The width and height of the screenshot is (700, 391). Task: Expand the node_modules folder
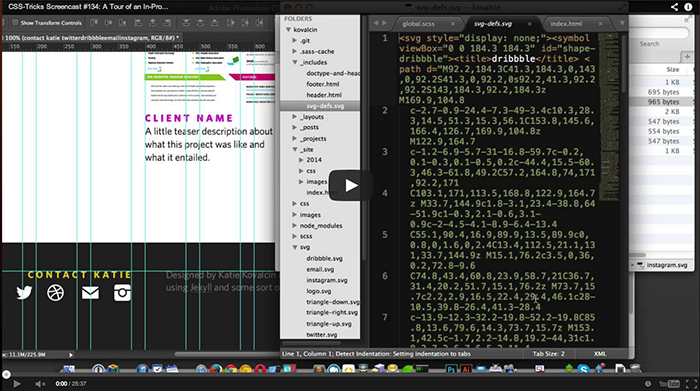(295, 226)
